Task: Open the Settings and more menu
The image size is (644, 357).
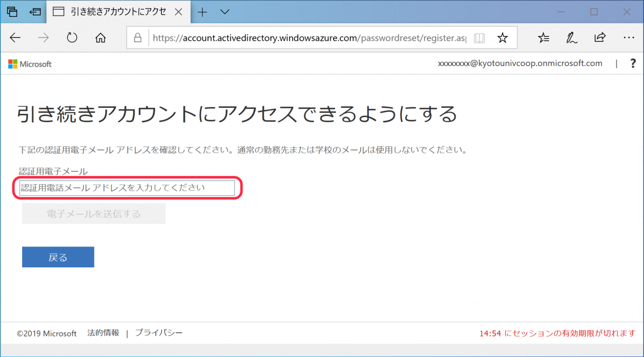Action: click(628, 38)
